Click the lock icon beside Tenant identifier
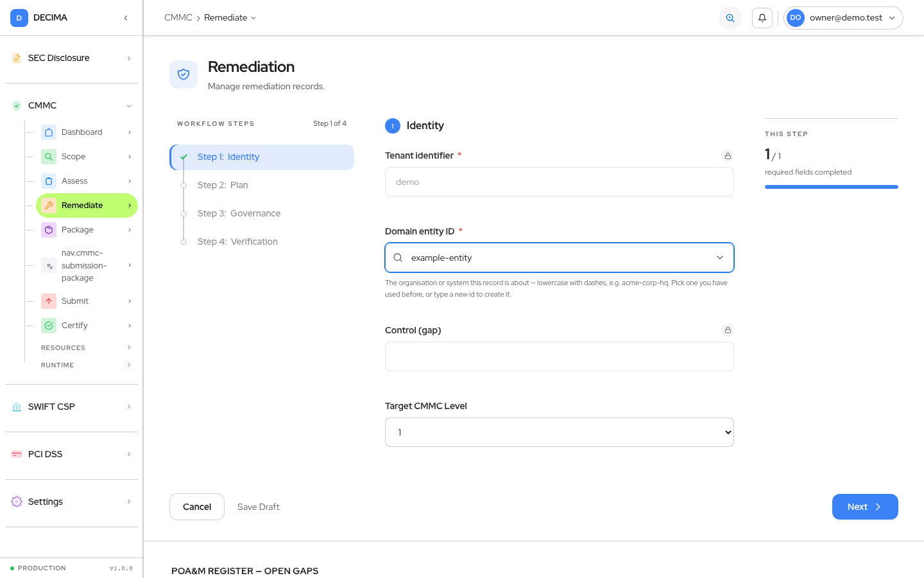This screenshot has width=924, height=578. pos(728,155)
